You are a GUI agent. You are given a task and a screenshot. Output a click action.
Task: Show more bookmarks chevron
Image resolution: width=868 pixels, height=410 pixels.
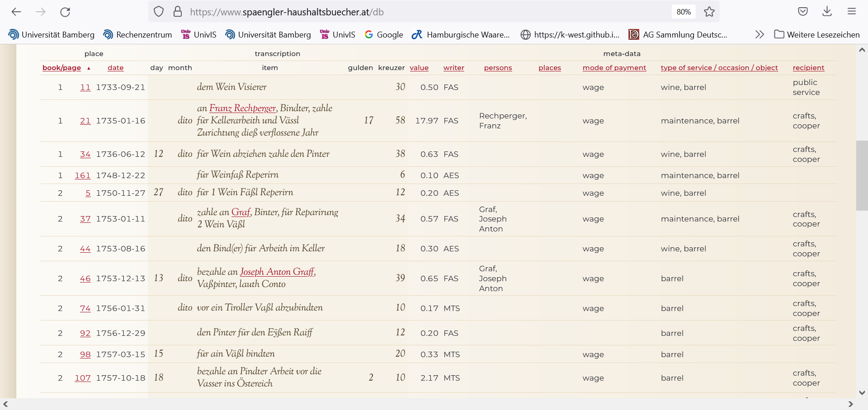pyautogui.click(x=759, y=34)
